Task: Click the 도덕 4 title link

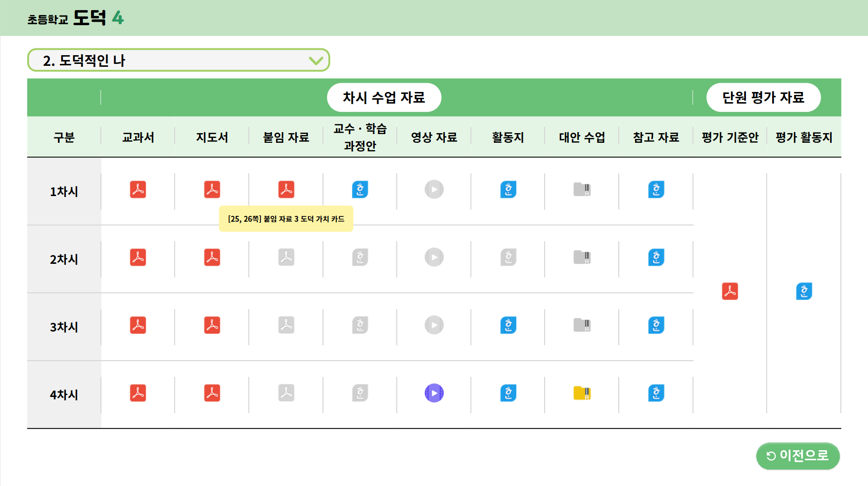Action: [75, 18]
